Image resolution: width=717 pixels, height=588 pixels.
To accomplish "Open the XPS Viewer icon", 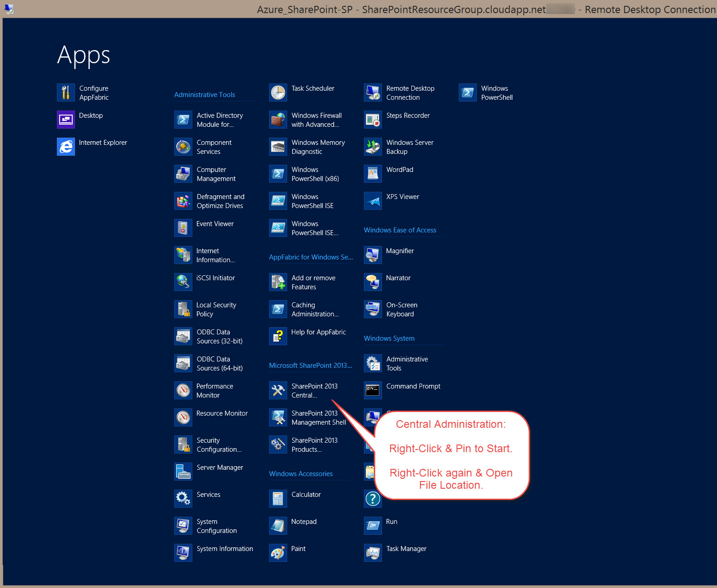I will (x=373, y=201).
